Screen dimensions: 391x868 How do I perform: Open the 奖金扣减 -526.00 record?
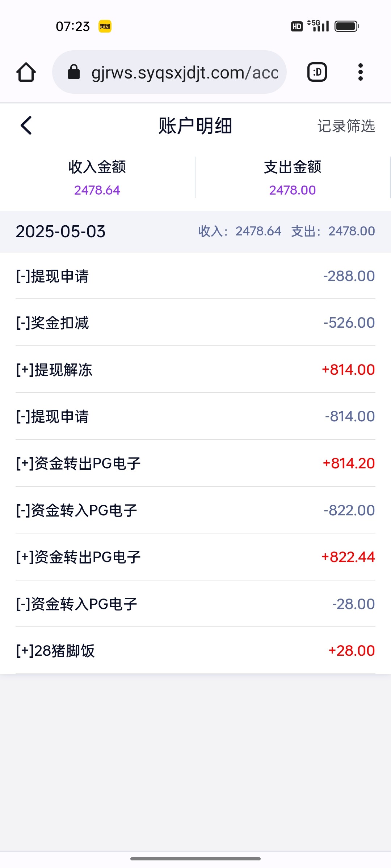click(x=195, y=323)
